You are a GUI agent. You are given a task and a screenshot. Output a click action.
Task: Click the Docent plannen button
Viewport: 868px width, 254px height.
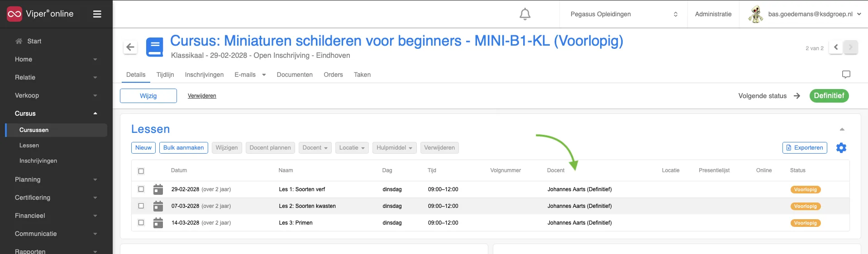tap(270, 148)
